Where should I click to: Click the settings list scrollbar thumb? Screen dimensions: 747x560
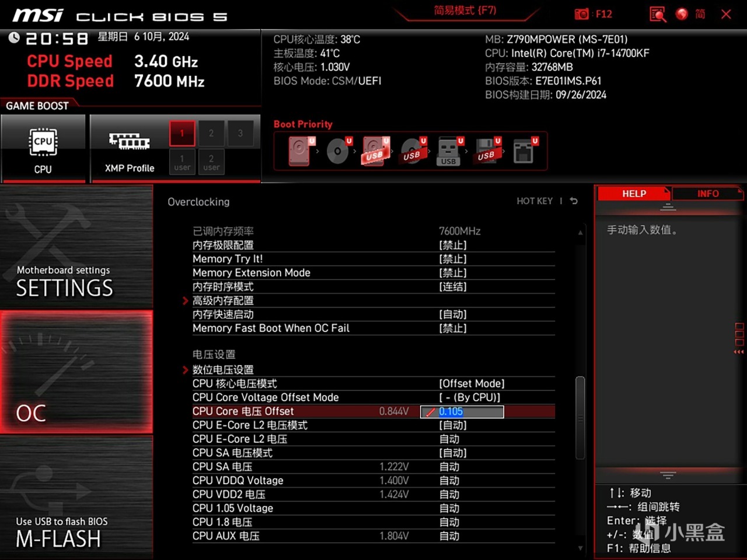coord(580,418)
